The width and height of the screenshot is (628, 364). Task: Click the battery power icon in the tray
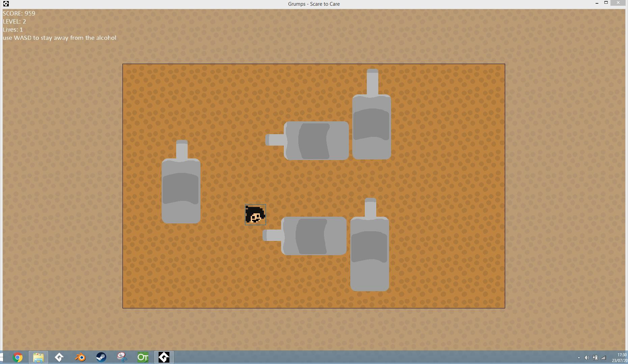click(x=595, y=358)
